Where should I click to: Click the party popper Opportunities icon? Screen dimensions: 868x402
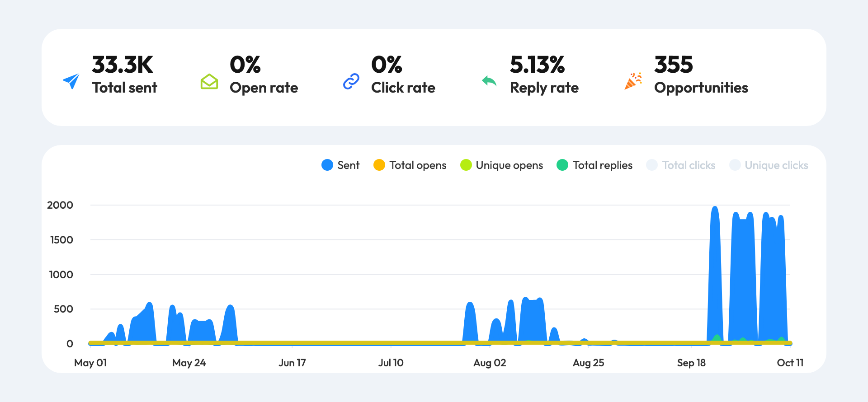(633, 81)
